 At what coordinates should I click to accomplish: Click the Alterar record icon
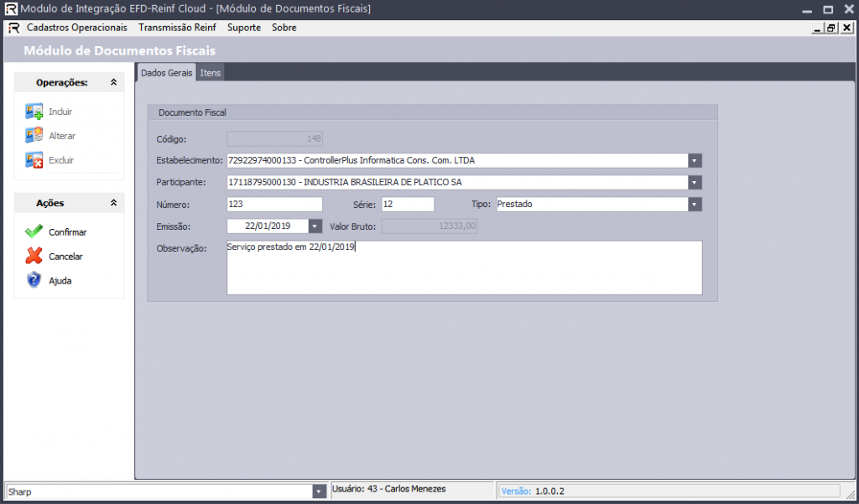click(34, 135)
